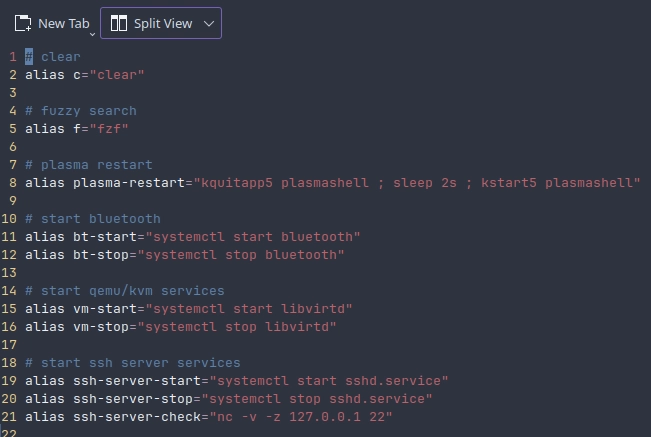651x437 pixels.
Task: Click the highlighted # on line 1
Action: click(29, 56)
